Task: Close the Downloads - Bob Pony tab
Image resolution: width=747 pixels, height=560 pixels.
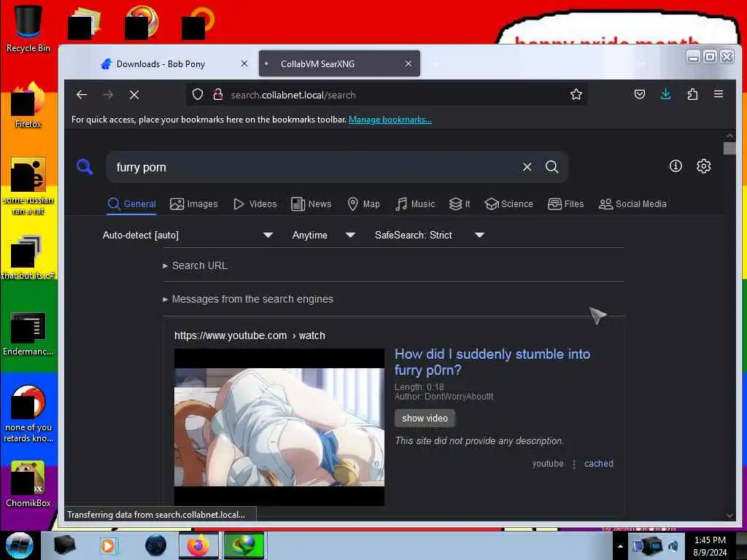Action: pos(244,63)
